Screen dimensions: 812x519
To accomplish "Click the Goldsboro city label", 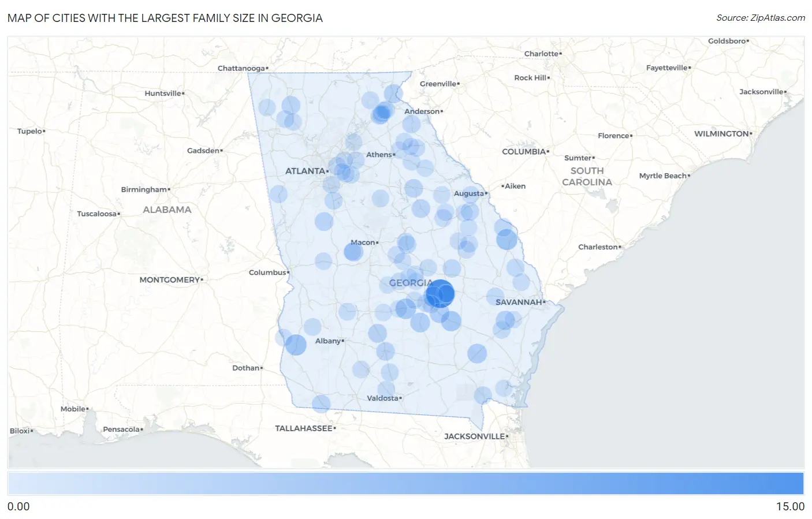I will point(727,41).
